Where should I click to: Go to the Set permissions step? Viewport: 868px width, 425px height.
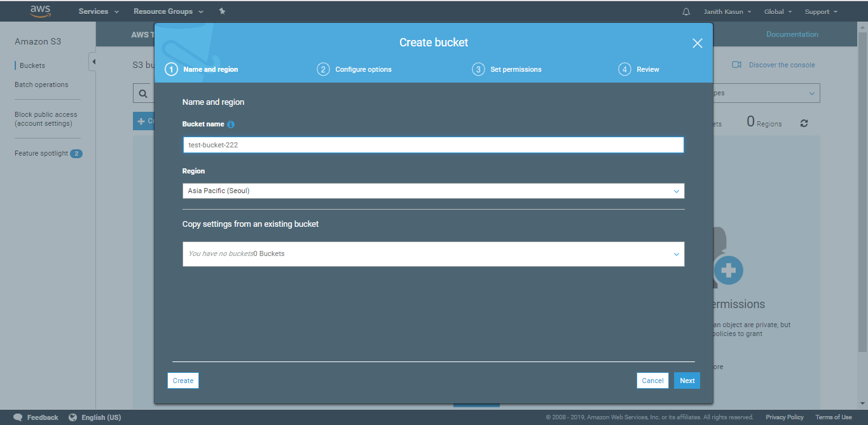tap(516, 69)
